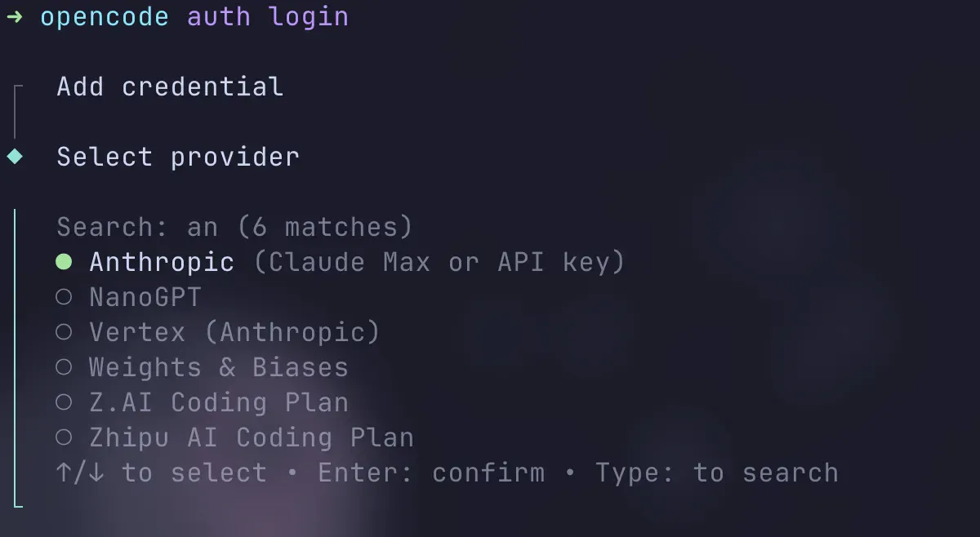
Task: Click the hollow circle beside Vertex (Anthropic)
Action: 65,331
